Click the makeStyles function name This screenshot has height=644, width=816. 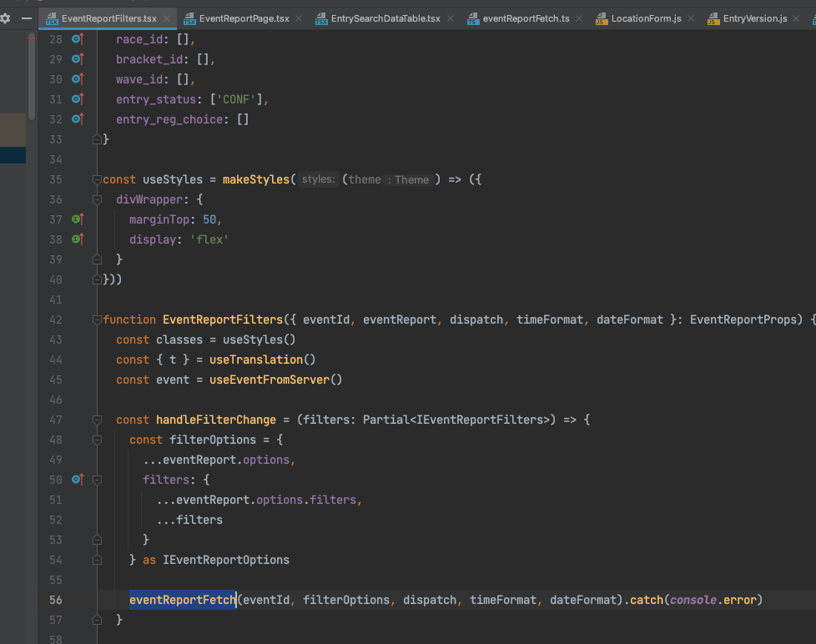coord(256,179)
